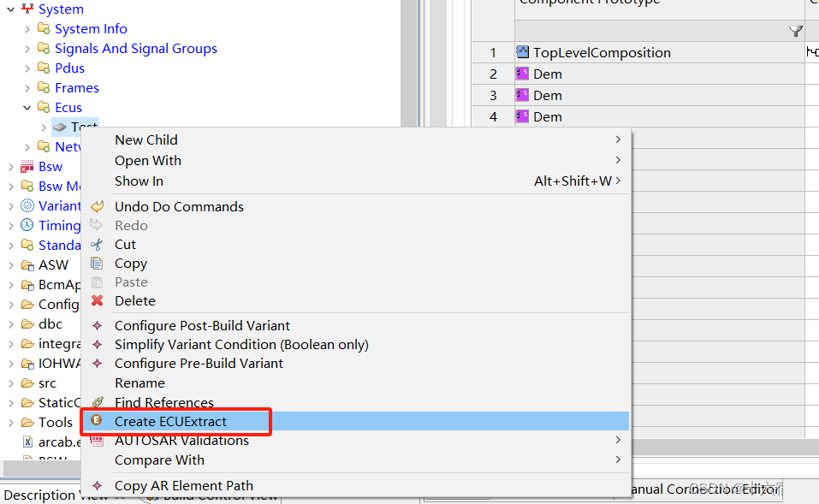Click the filter funnel icon in table header
819x504 pixels.
click(x=795, y=31)
